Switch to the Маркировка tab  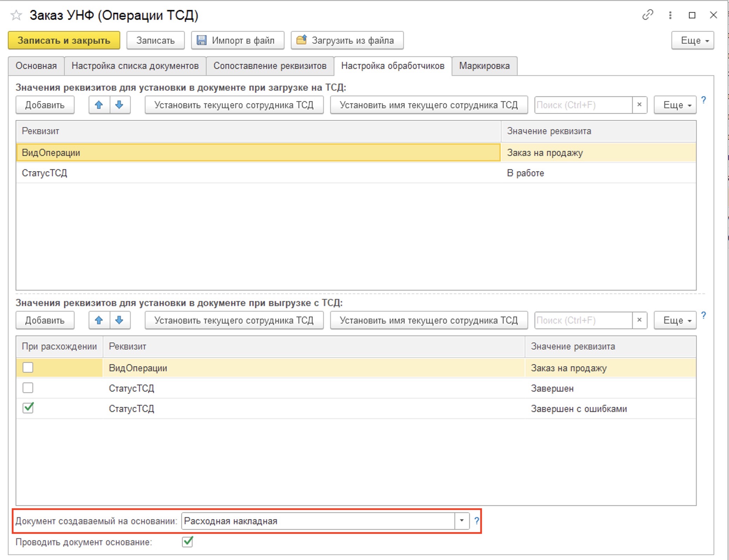click(x=485, y=66)
